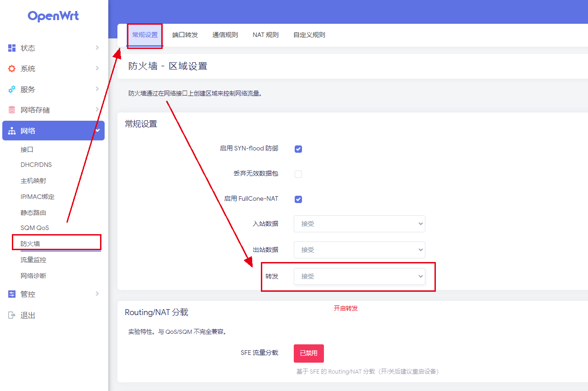Image resolution: width=588 pixels, height=391 pixels.
Task: Toggle 启用 FullCone-NAT checkbox
Action: click(x=298, y=199)
